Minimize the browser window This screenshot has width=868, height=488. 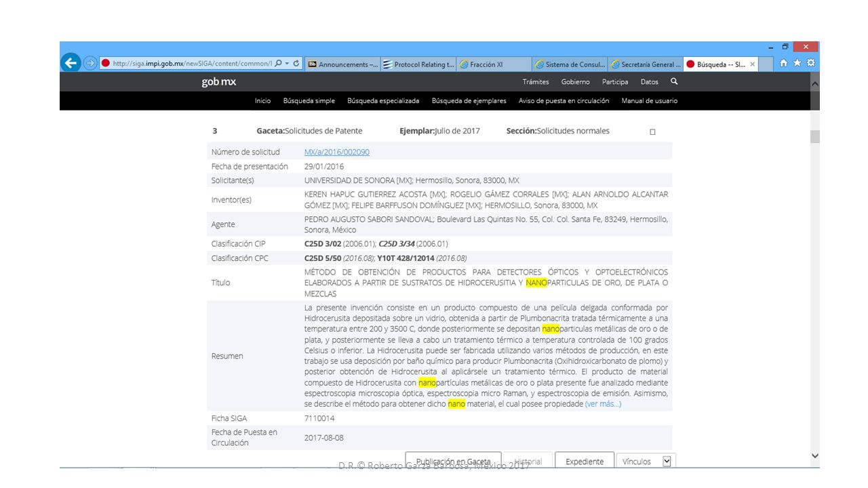770,47
